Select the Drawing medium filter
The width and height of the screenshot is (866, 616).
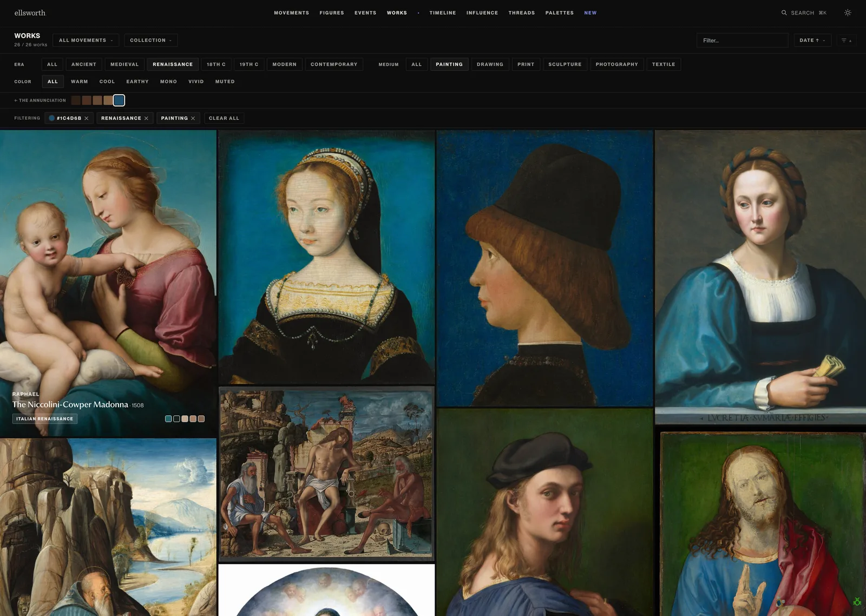point(490,64)
